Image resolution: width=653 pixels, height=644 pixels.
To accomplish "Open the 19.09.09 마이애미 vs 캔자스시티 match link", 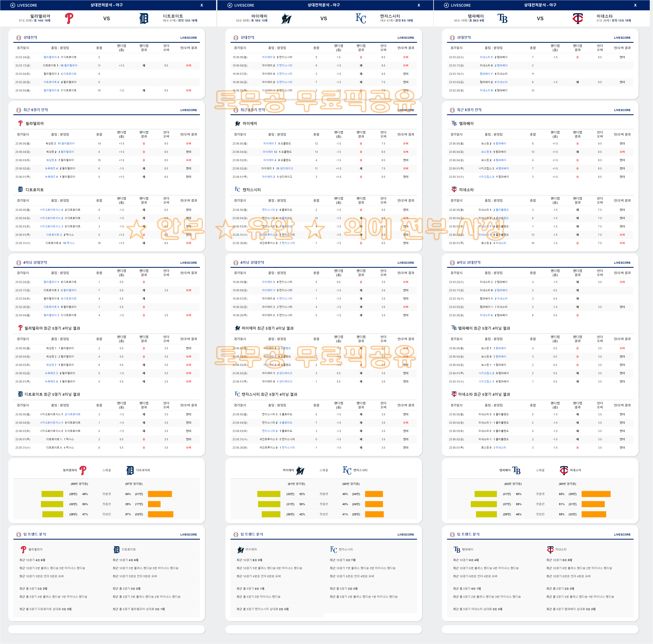I will point(277,57).
